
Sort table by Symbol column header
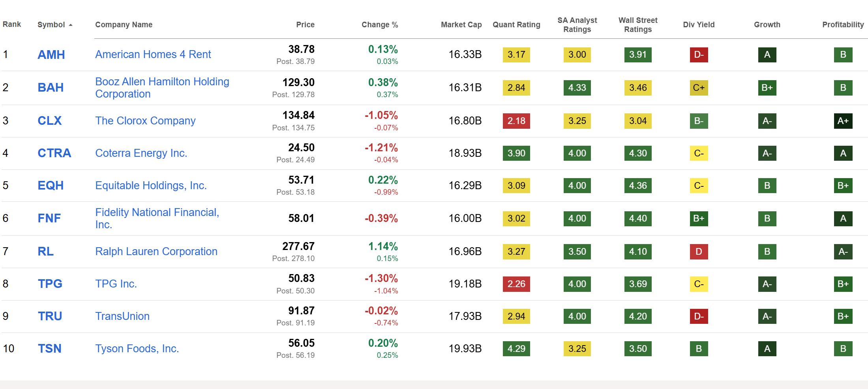point(51,24)
